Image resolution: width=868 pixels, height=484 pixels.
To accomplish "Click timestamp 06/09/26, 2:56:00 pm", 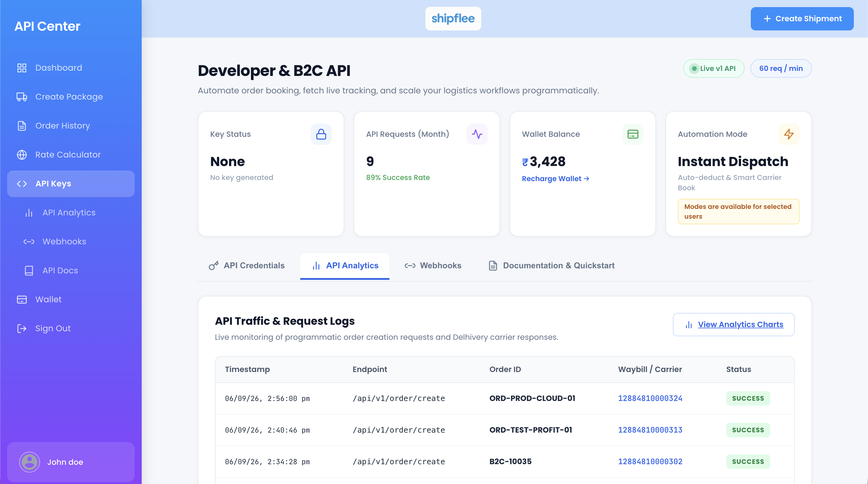I will tap(267, 399).
